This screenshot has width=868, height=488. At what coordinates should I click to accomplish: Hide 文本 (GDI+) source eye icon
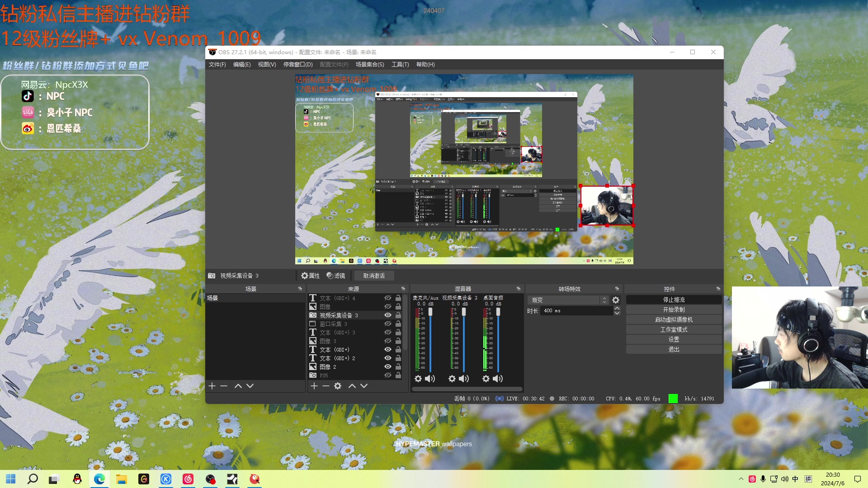click(387, 350)
